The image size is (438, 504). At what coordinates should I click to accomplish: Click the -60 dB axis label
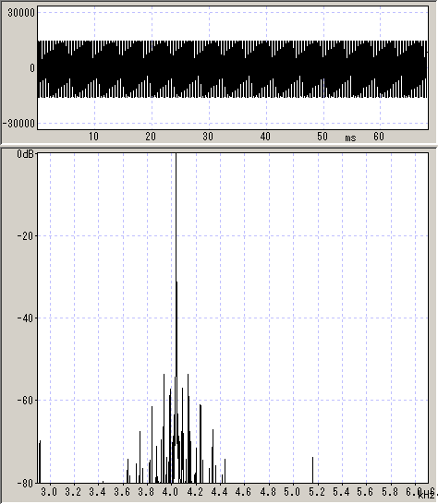[25, 401]
